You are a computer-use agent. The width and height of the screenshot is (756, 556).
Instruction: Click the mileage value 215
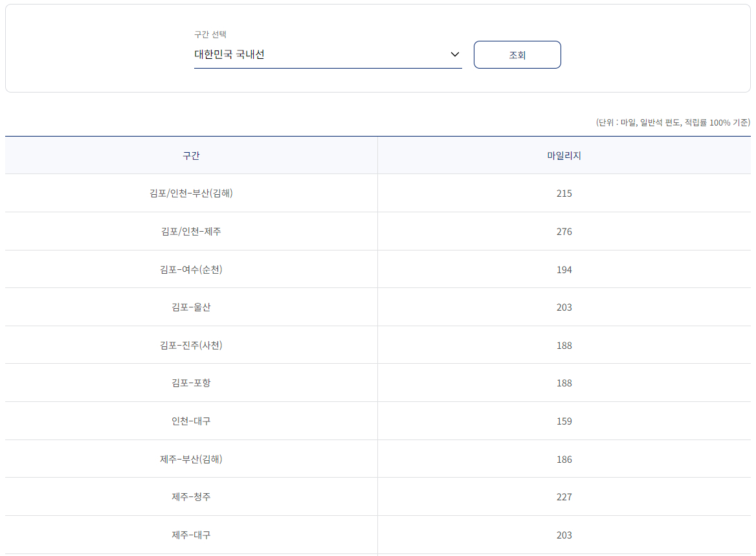point(564,193)
